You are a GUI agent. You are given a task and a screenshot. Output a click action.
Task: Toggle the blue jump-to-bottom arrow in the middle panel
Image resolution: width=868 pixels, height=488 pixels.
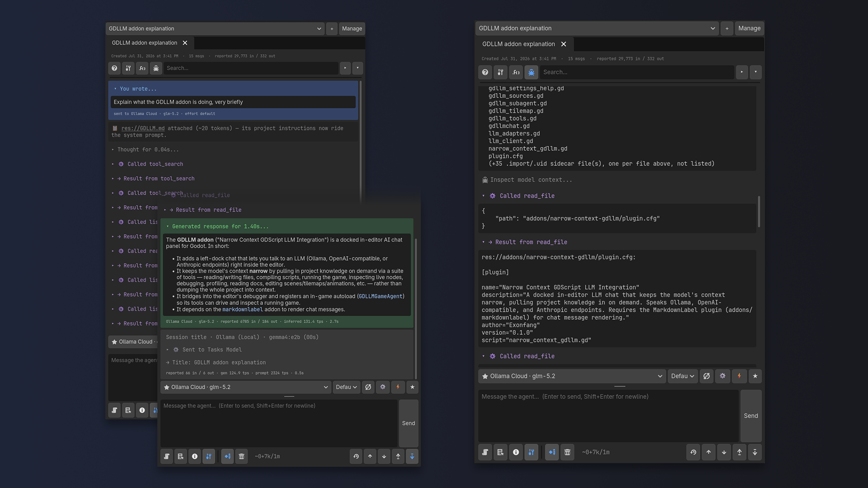(412, 456)
